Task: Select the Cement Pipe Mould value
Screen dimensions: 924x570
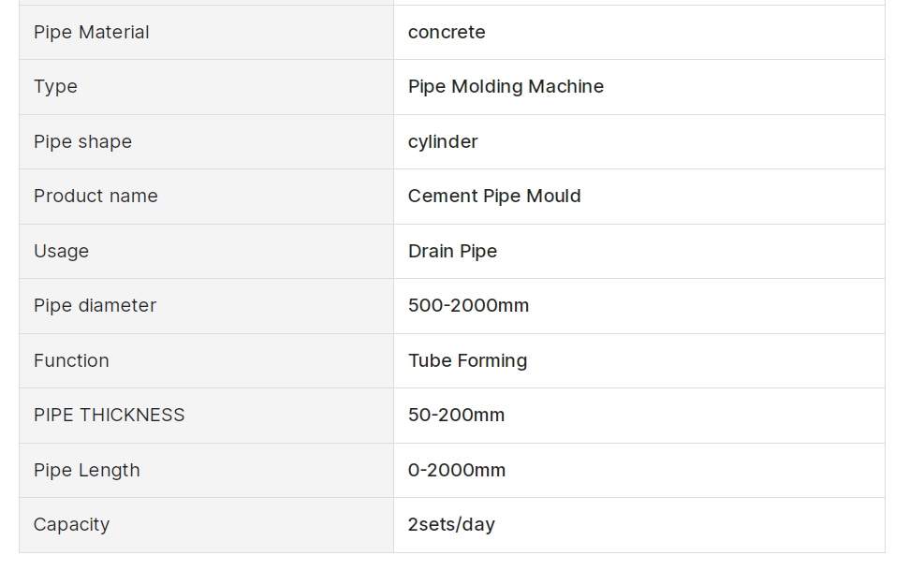Action: [x=494, y=197]
